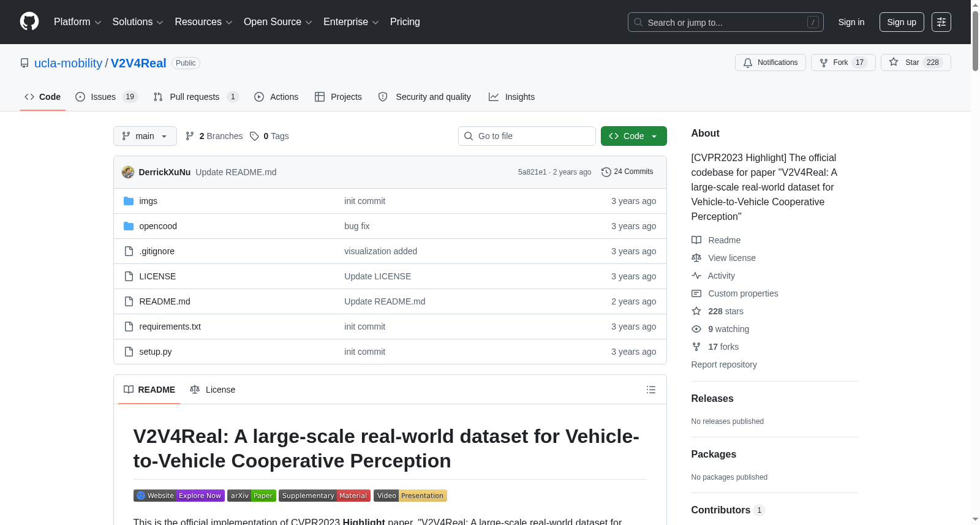This screenshot has width=980, height=525.
Task: Open the Actions tab
Action: [x=276, y=97]
